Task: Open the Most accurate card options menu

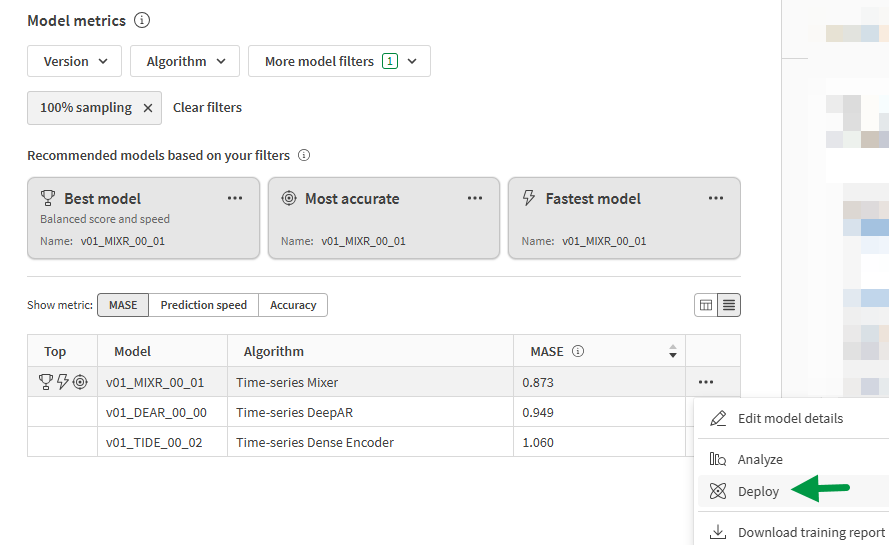Action: [x=475, y=198]
